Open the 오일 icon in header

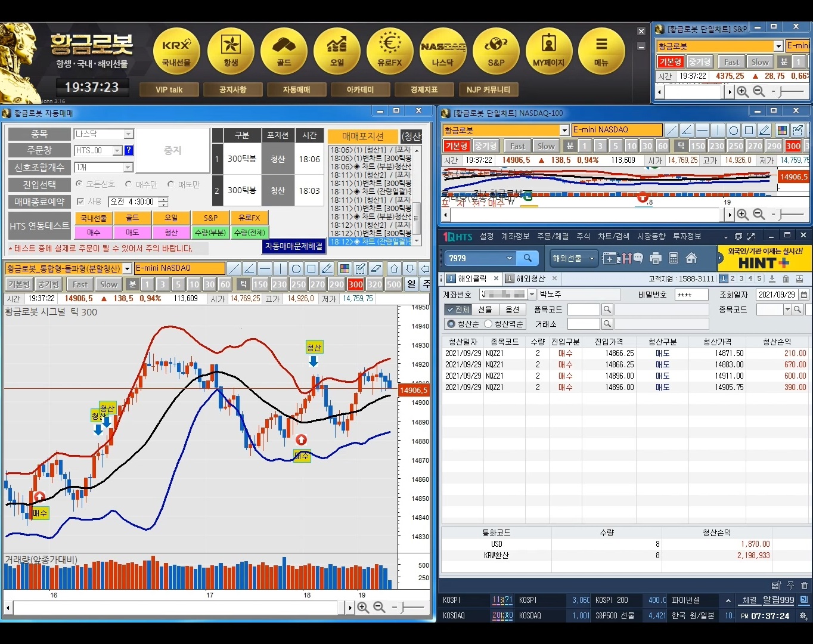(x=337, y=51)
